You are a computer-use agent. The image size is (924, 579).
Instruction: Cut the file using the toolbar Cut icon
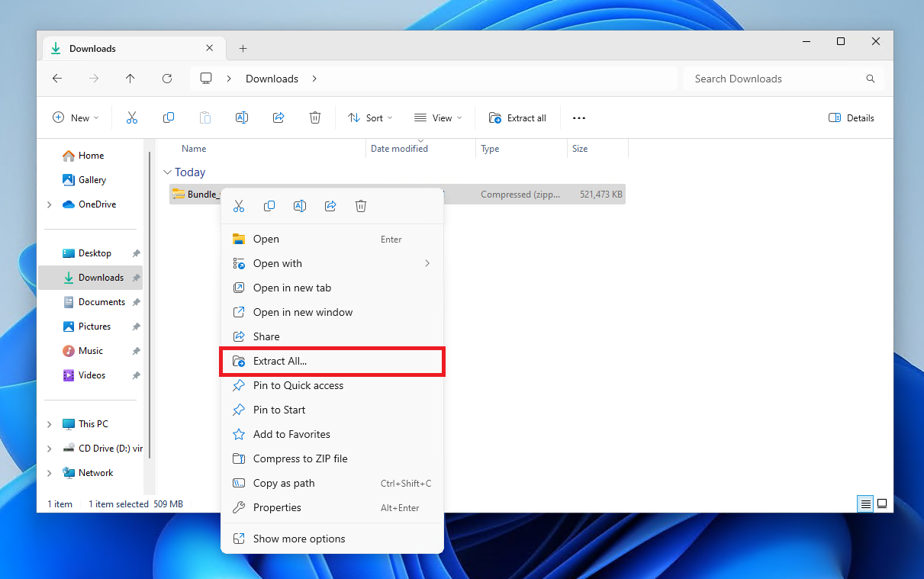click(131, 117)
